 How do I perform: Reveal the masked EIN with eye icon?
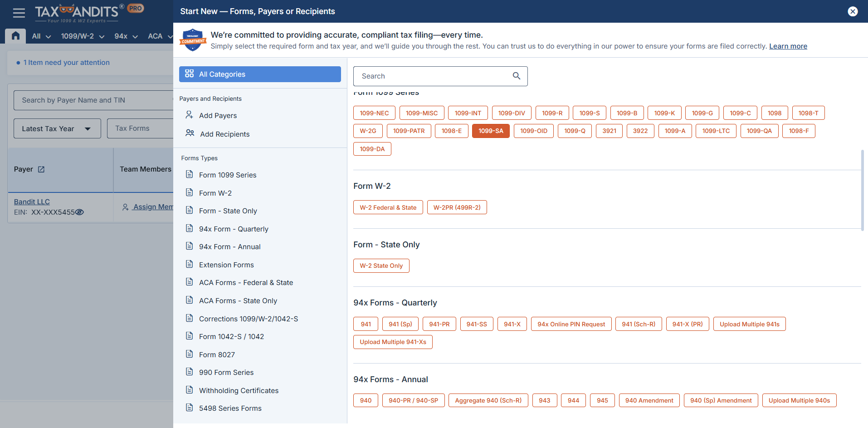[79, 212]
